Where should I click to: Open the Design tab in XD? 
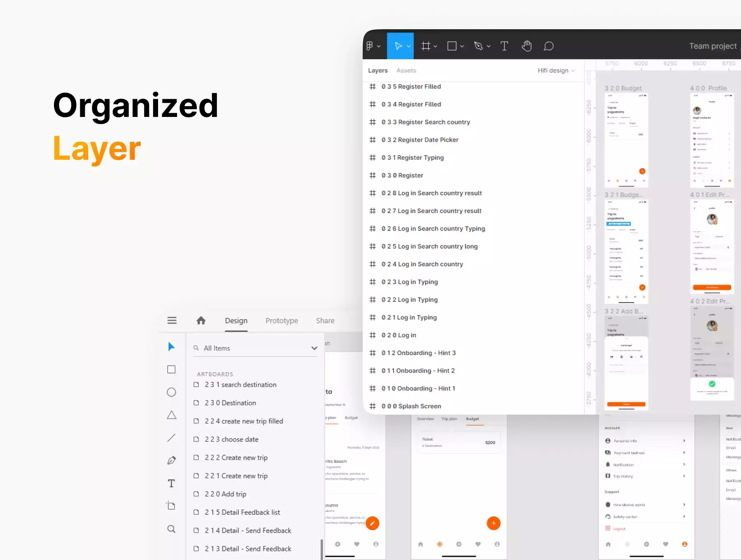236,321
